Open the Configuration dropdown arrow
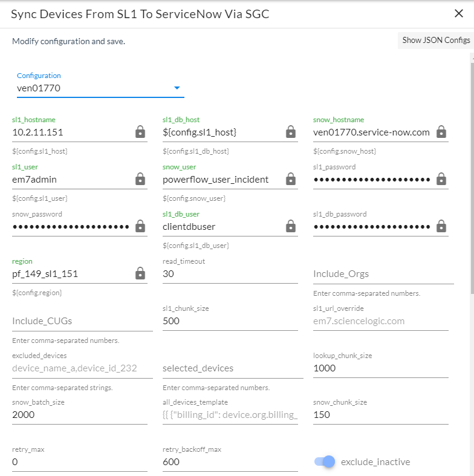 pos(177,88)
